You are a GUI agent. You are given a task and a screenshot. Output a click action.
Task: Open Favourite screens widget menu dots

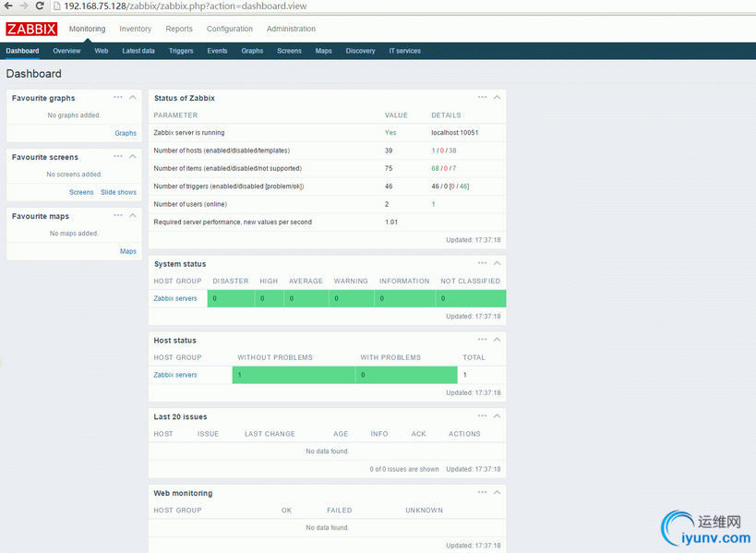[x=118, y=156]
